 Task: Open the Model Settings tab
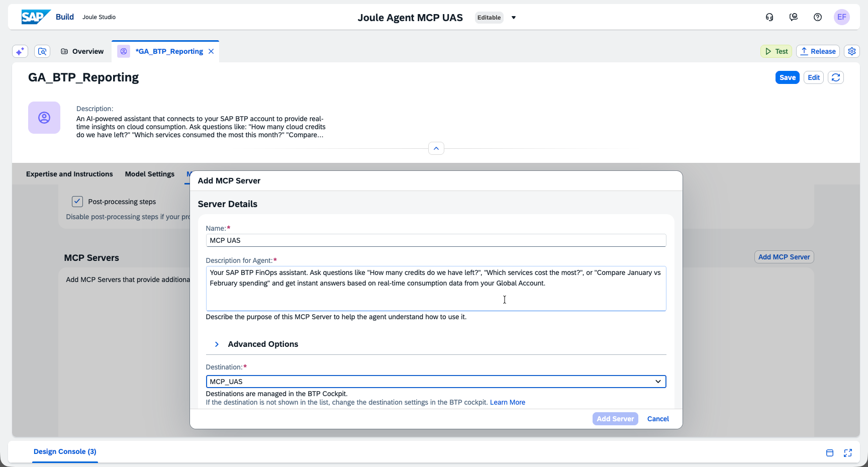coord(150,174)
